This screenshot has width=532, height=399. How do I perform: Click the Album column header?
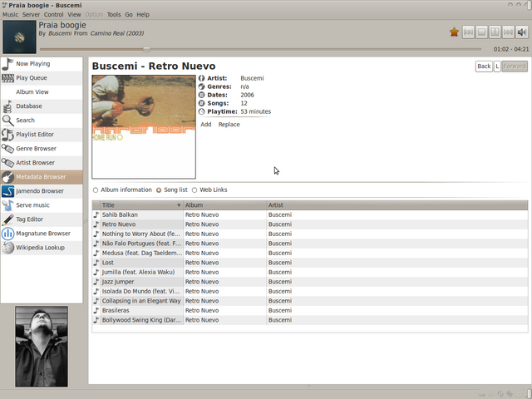224,205
